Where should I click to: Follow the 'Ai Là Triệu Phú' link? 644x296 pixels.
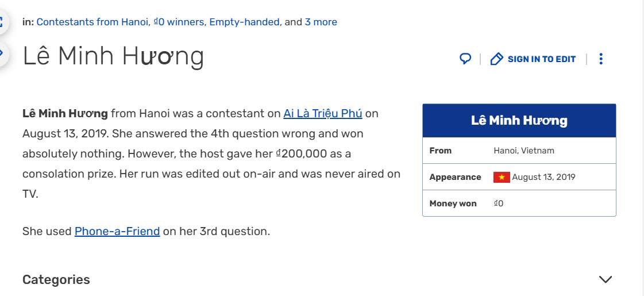[x=322, y=113]
